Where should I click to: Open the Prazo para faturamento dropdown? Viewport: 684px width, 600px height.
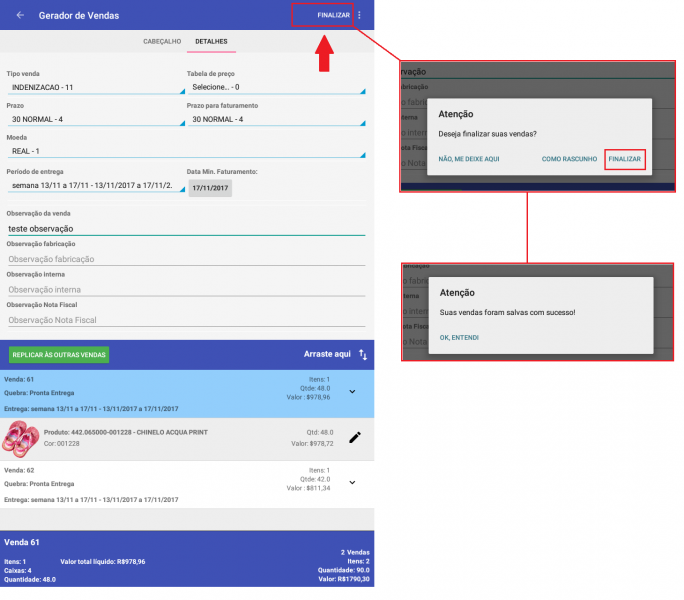274,119
